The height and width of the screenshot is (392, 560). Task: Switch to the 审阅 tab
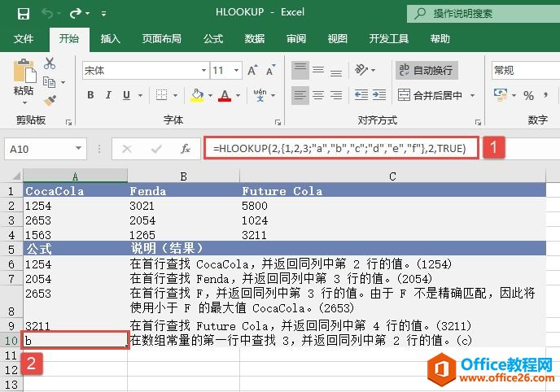point(296,38)
